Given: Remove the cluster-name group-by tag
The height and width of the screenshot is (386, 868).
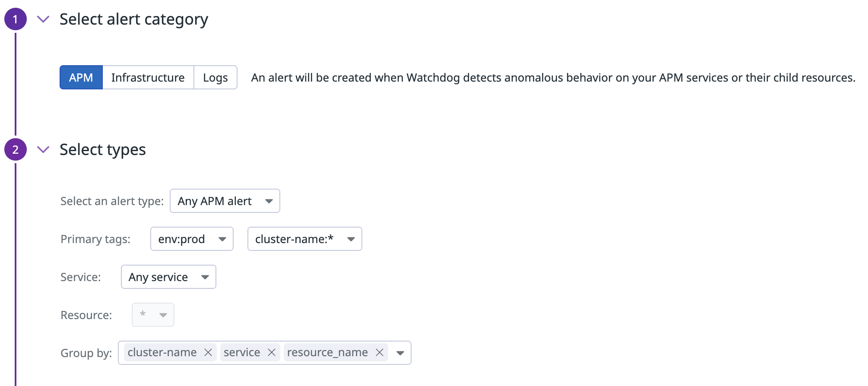Looking at the screenshot, I should pyautogui.click(x=209, y=352).
